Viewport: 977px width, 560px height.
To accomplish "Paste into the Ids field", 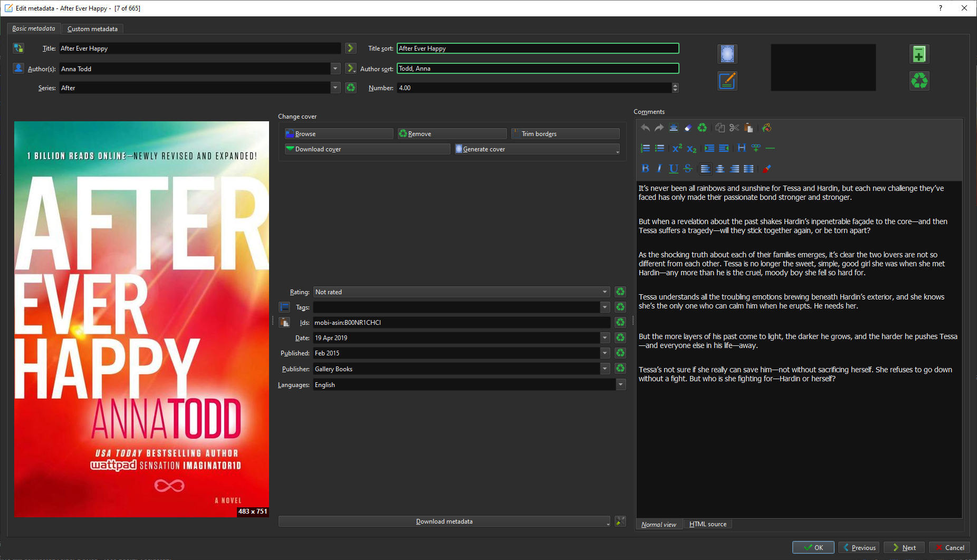I will pos(284,322).
